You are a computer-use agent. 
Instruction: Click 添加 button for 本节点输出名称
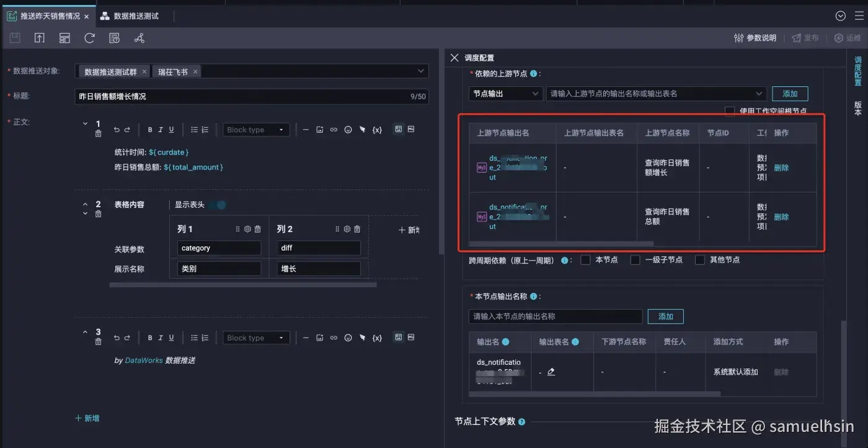click(666, 316)
